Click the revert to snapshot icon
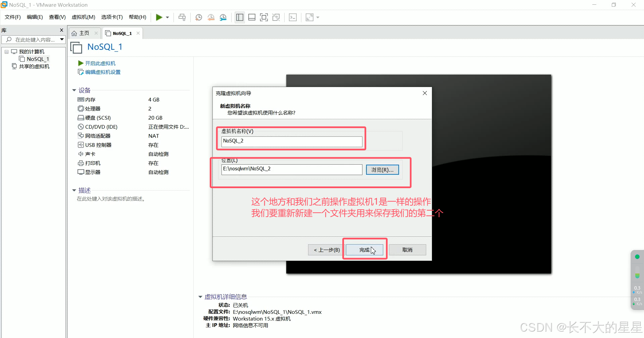This screenshot has height=338, width=644. 211,17
